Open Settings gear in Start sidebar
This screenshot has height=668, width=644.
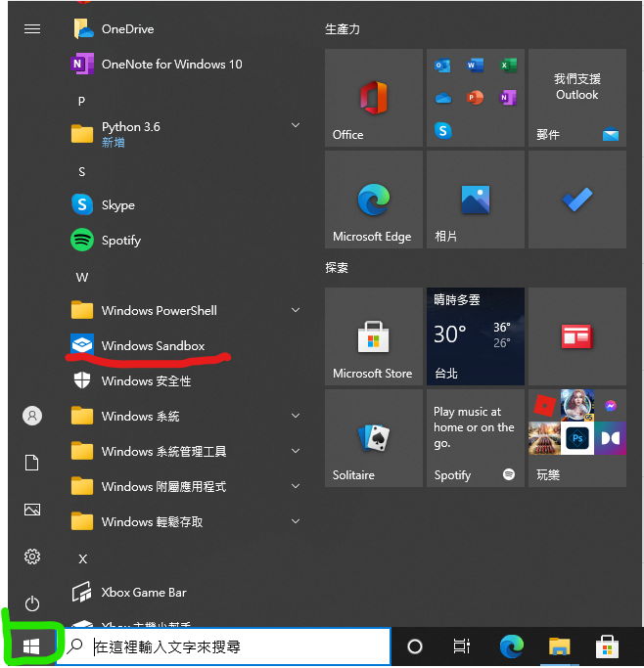(32, 557)
